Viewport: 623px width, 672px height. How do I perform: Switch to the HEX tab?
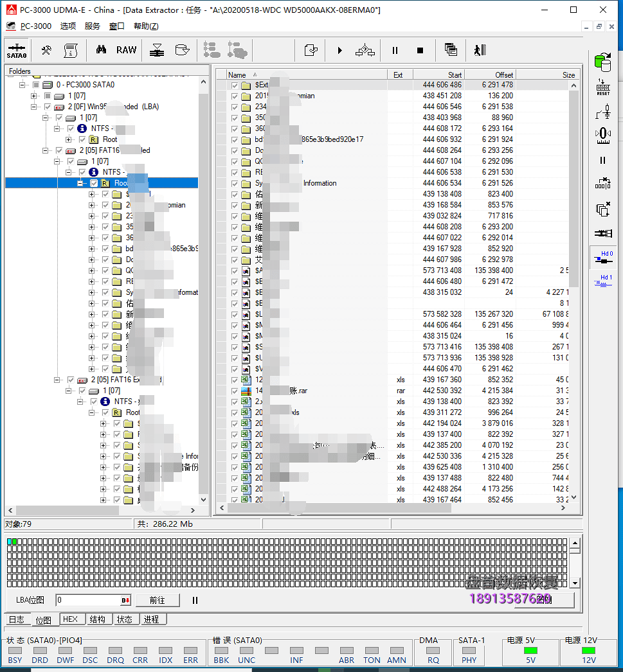70,619
